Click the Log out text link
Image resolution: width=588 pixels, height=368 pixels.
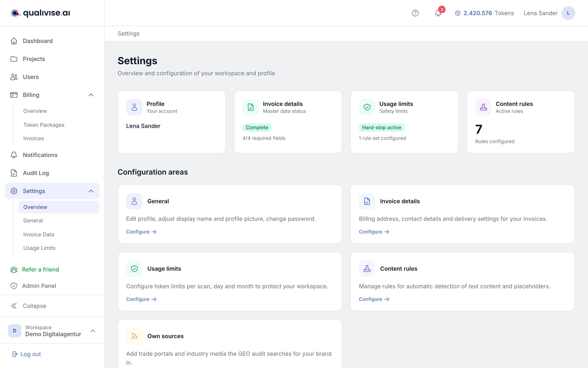click(x=31, y=354)
